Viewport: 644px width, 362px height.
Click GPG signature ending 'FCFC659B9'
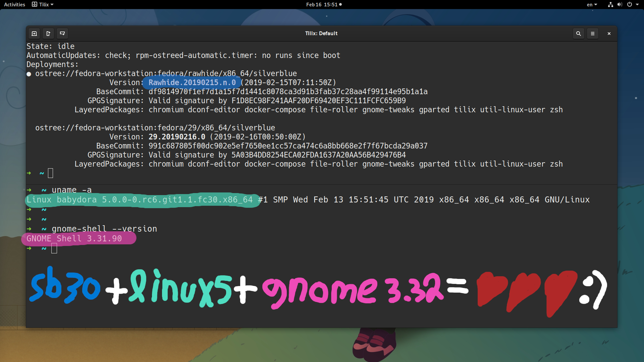pos(319,101)
